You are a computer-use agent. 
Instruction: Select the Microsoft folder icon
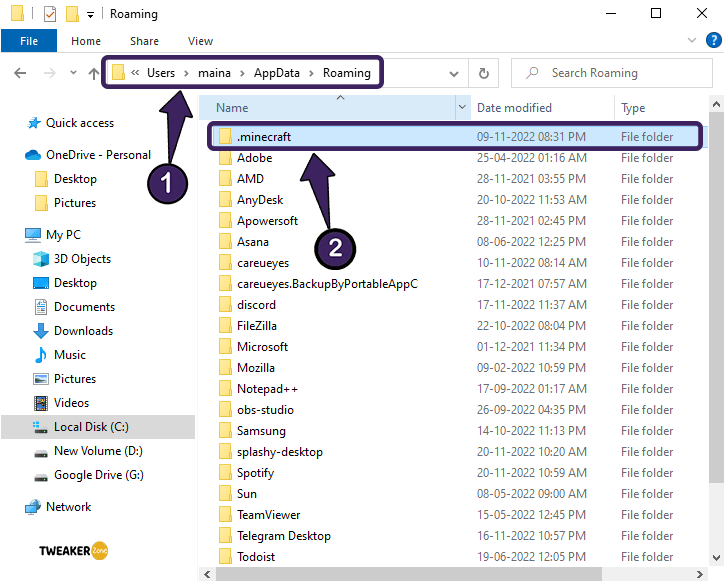click(225, 346)
